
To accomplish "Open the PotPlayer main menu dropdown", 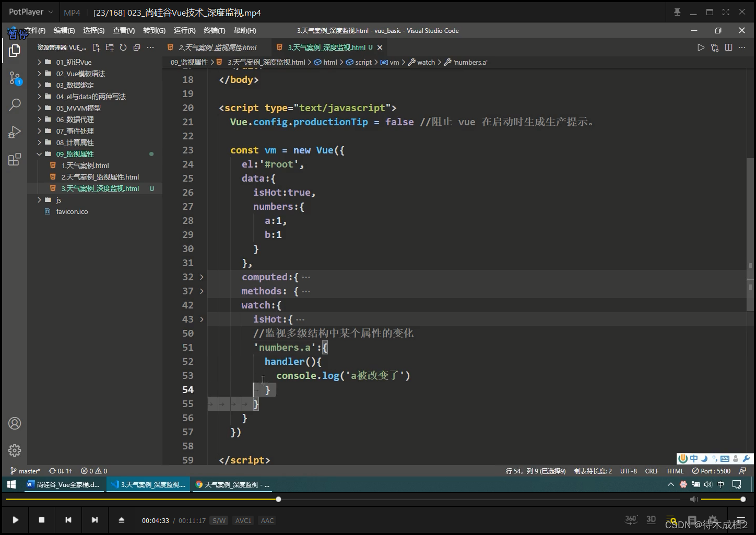I will click(x=31, y=12).
